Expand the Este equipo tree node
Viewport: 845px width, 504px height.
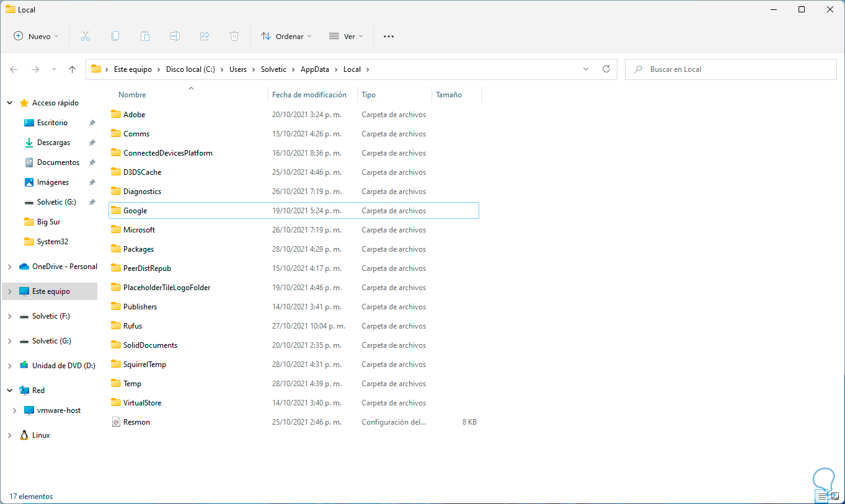click(9, 291)
